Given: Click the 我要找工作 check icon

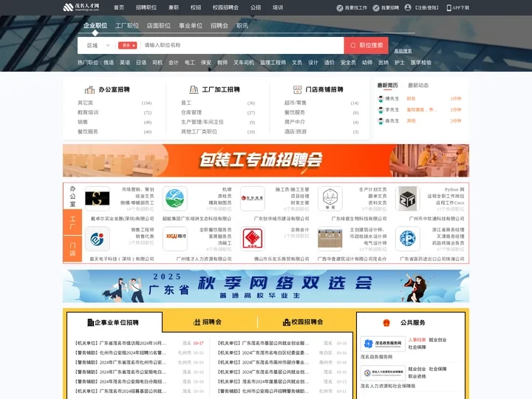Looking at the screenshot, I should click(340, 8).
